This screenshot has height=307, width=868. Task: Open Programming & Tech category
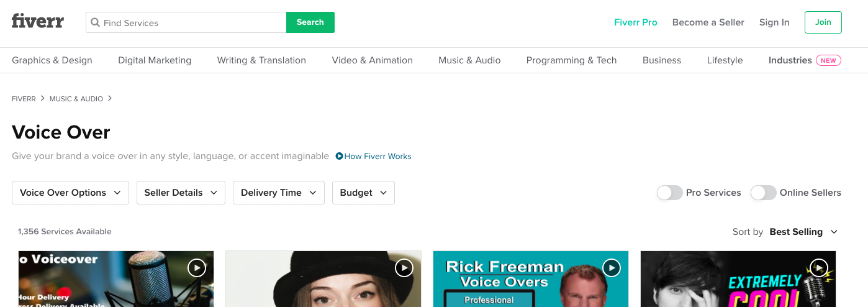click(x=571, y=60)
